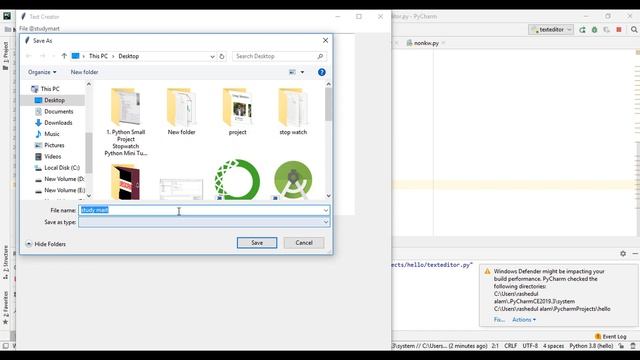Click the navigation pane scroll down arrow
The width and height of the screenshot is (640, 360).
click(x=89, y=196)
